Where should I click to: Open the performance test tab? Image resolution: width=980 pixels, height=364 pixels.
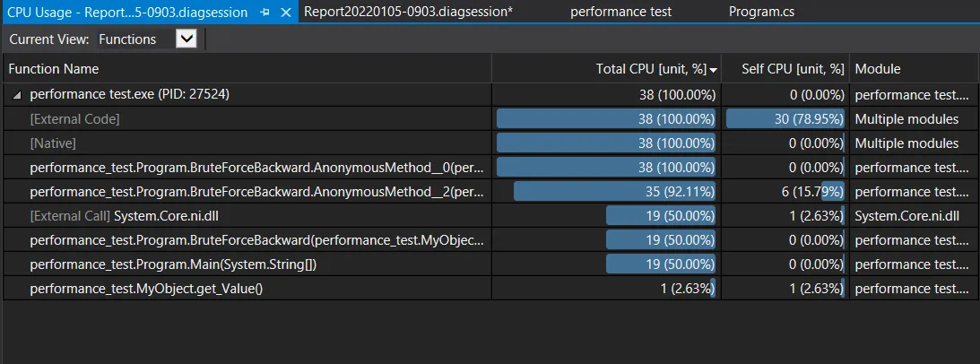620,13
